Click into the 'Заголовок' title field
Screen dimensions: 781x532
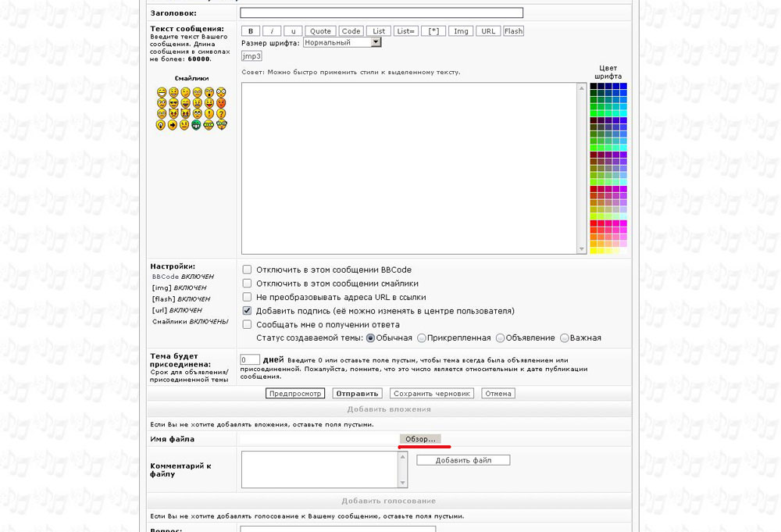tap(381, 13)
